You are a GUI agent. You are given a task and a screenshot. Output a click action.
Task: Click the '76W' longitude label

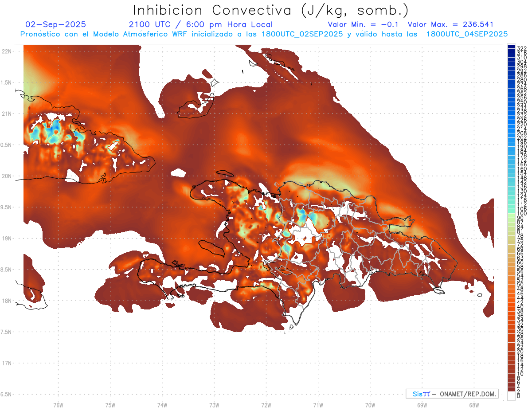tap(58, 405)
